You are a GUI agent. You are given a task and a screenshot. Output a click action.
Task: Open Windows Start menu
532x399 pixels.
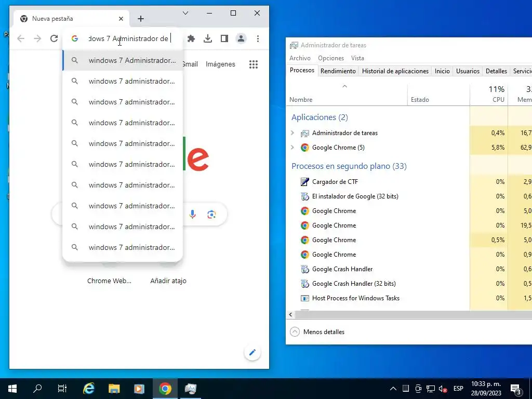(x=12, y=389)
